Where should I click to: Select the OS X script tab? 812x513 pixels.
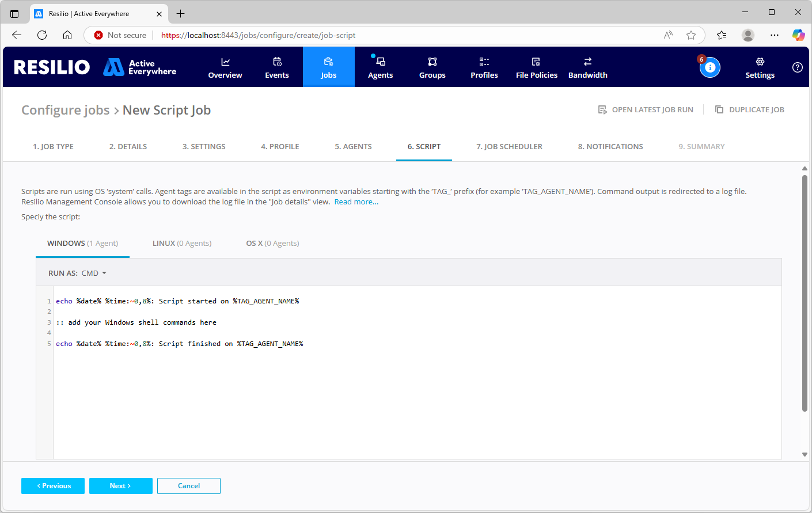[x=272, y=244]
